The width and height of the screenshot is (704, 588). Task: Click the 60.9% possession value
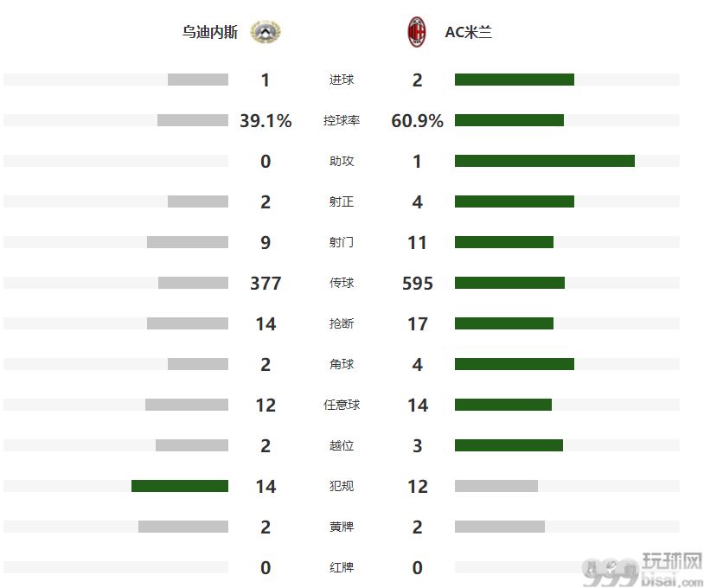coord(417,121)
